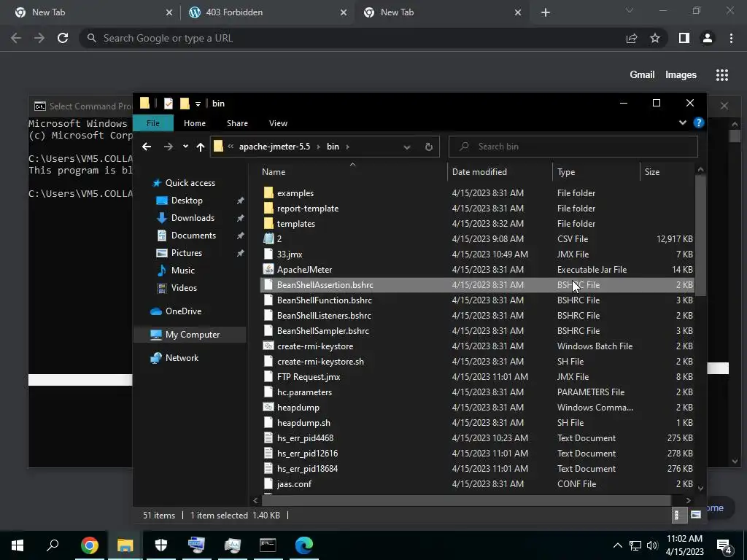Open Microsoft Edge from the taskbar
This screenshot has height=560, width=747.
tap(304, 545)
